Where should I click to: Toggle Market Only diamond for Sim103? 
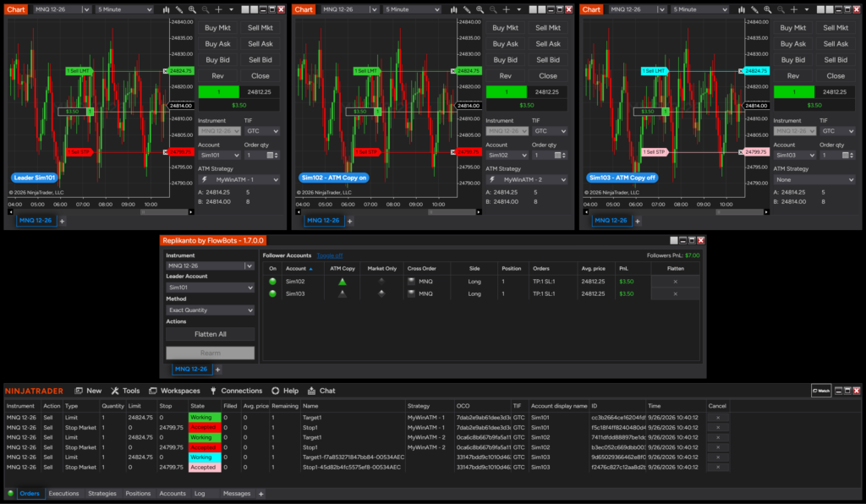pyautogui.click(x=381, y=293)
